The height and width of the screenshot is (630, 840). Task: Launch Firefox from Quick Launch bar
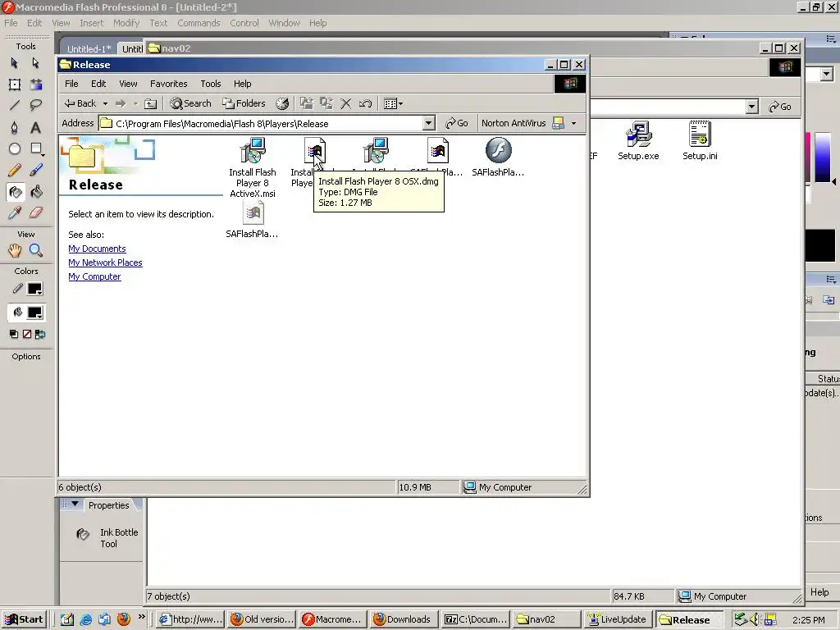click(124, 619)
